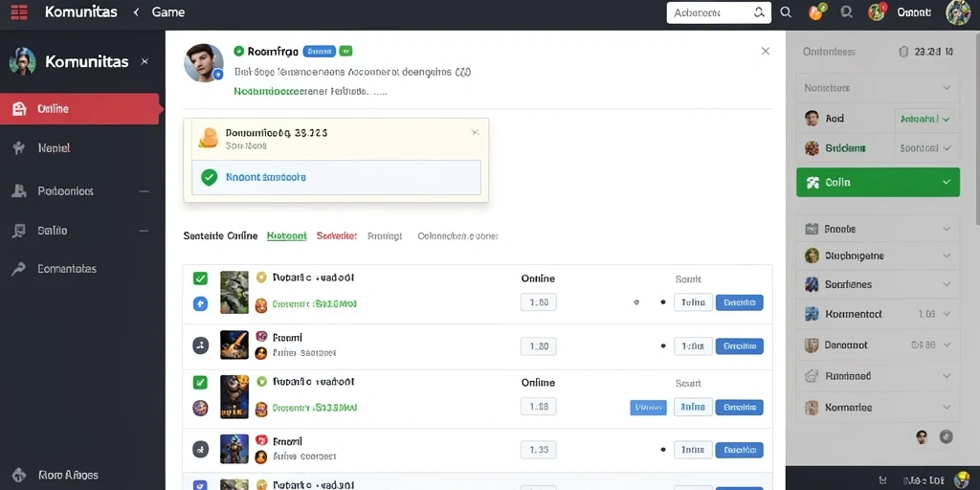Click white outline button in fourth game row
Image resolution: width=980 pixels, height=490 pixels.
coord(693,450)
